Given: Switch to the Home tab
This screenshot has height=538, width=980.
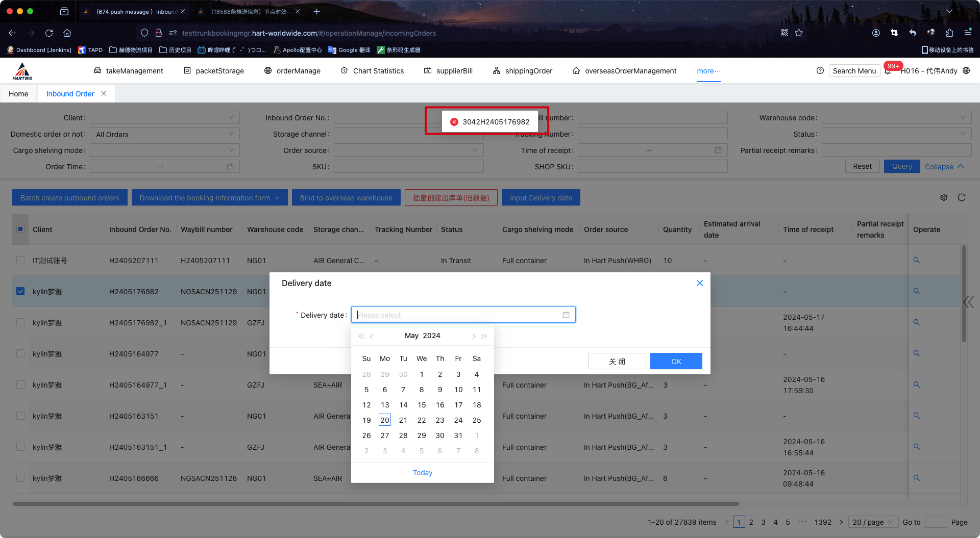Looking at the screenshot, I should coord(18,94).
